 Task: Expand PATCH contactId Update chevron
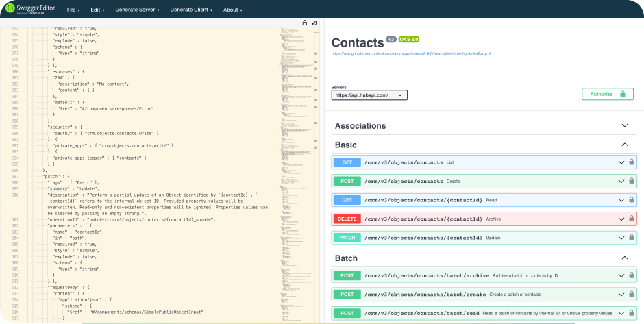click(621, 238)
